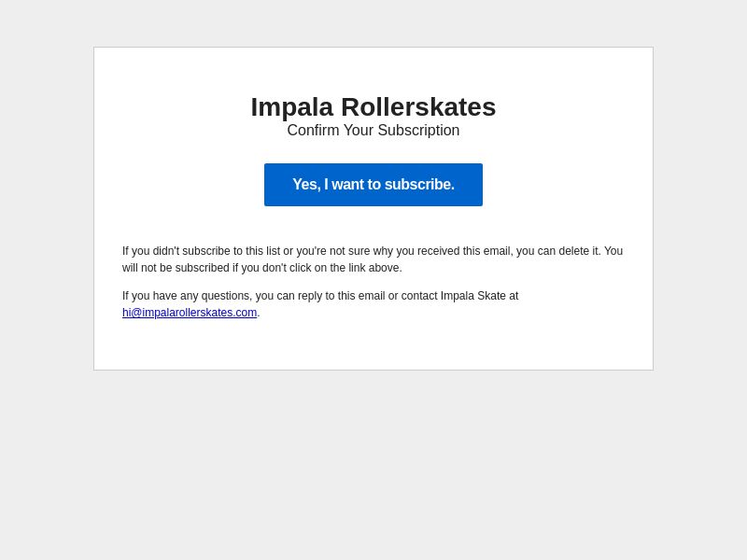Click the text 'will not be subscribed'
747x560 pixels.
176,268
